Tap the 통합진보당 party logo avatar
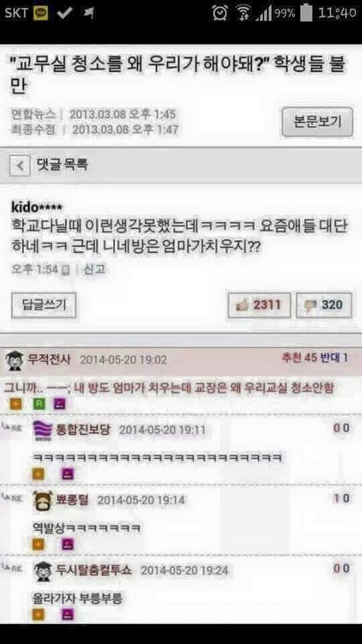Viewport: 362px width, 644px height. 42,431
